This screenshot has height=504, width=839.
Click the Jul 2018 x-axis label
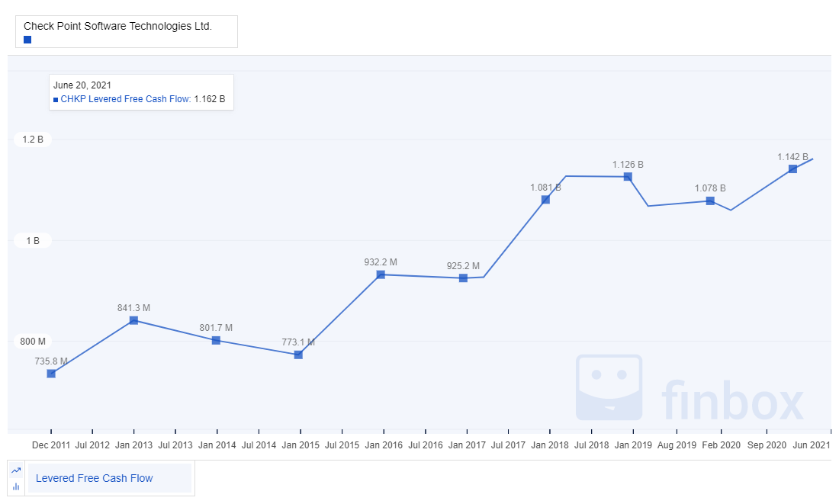(592, 445)
